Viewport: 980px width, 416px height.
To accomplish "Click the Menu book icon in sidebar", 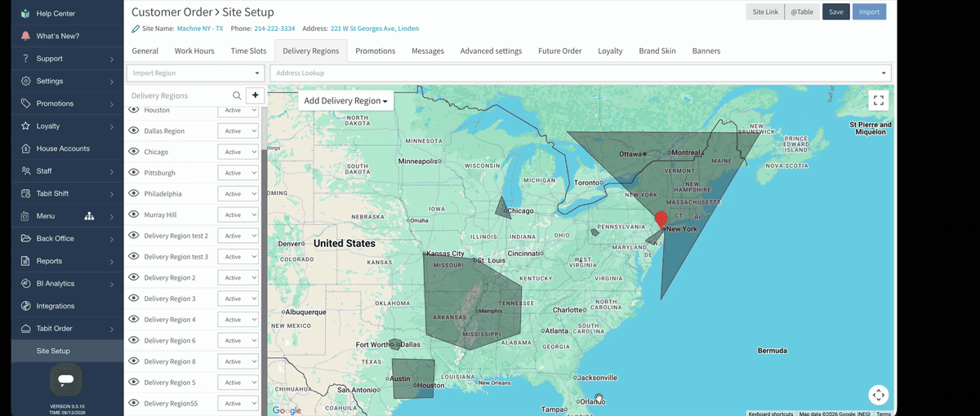I will 26,216.
